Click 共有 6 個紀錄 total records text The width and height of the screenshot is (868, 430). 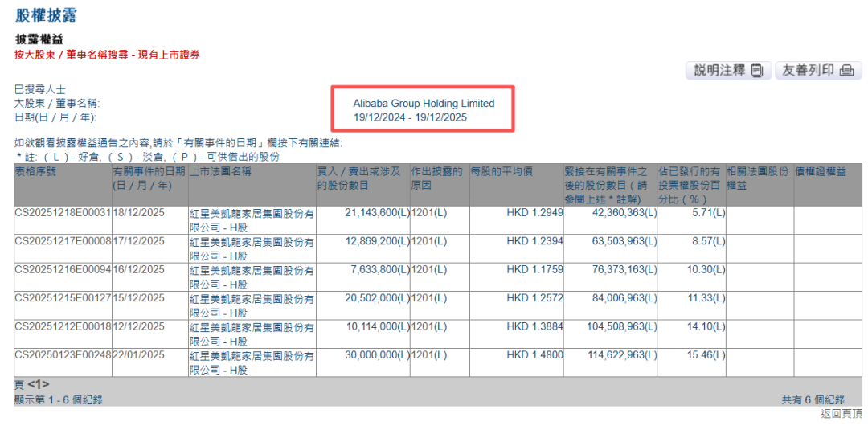(813, 399)
